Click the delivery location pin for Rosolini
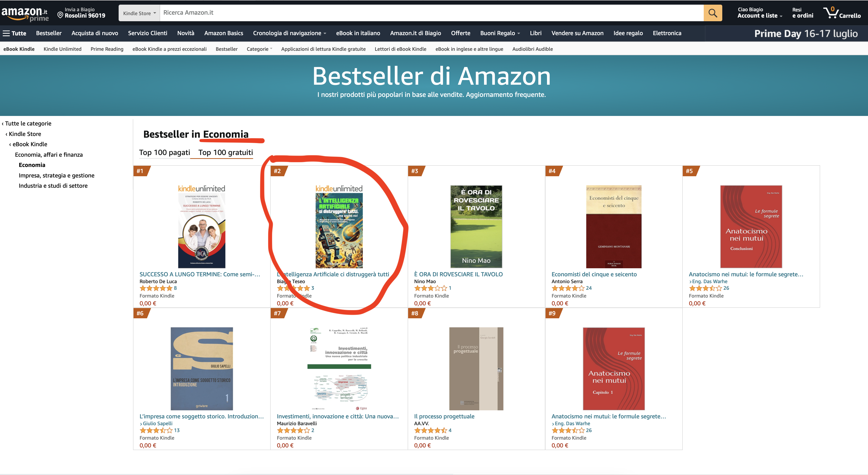The height and width of the screenshot is (475, 868). click(x=60, y=15)
